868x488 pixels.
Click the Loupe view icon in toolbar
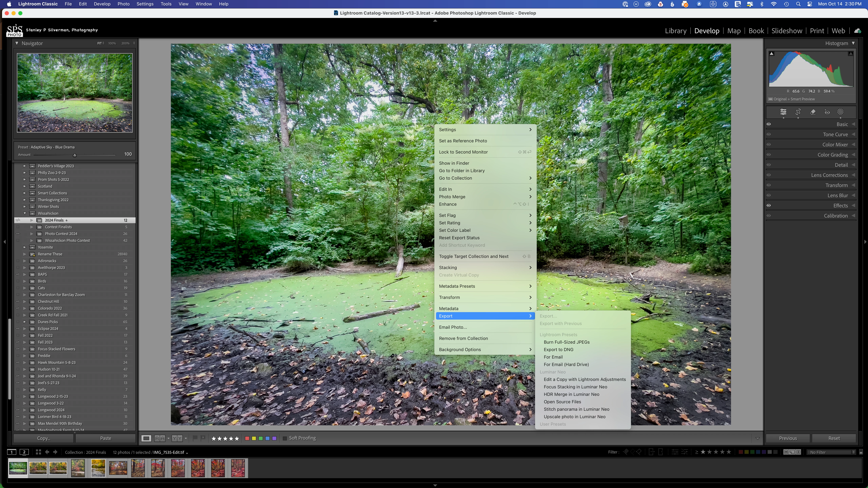pyautogui.click(x=146, y=438)
